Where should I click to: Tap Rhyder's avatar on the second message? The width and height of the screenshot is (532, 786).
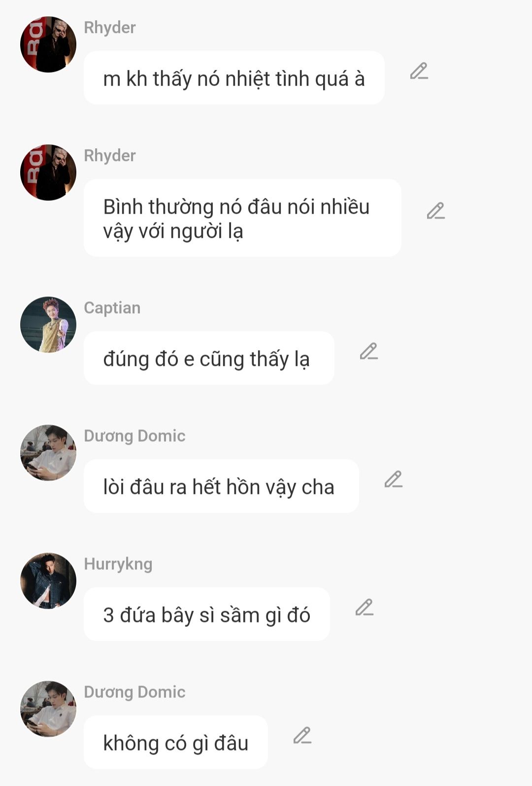(x=48, y=172)
